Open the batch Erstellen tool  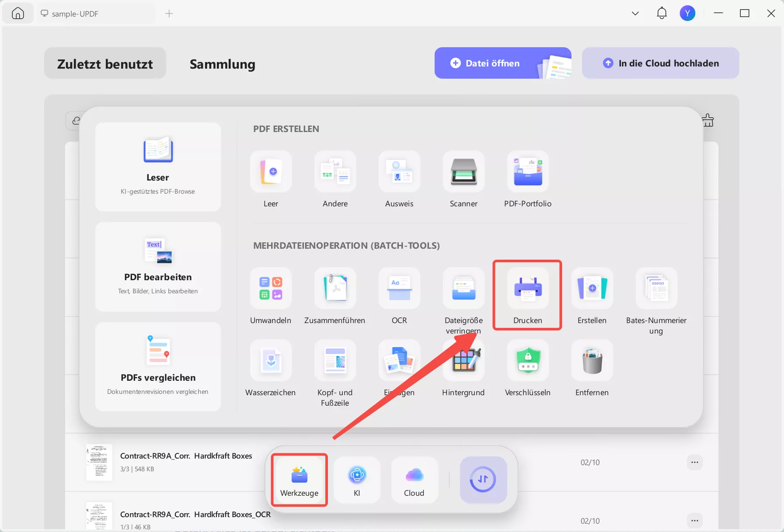(592, 288)
